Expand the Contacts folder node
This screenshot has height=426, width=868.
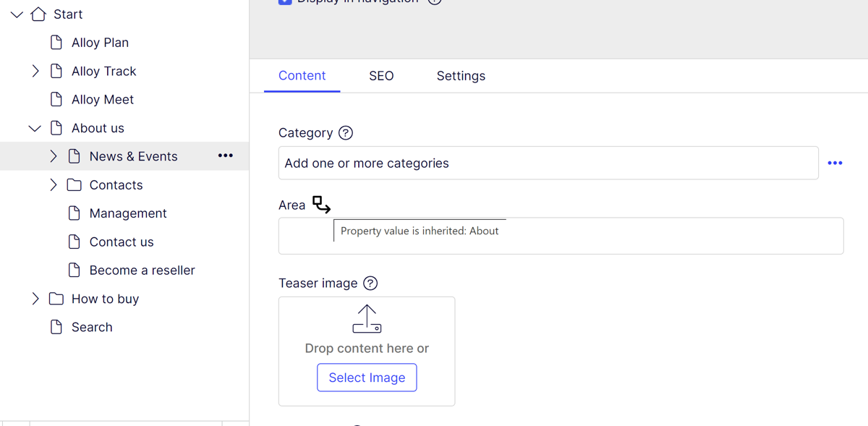[x=53, y=184]
